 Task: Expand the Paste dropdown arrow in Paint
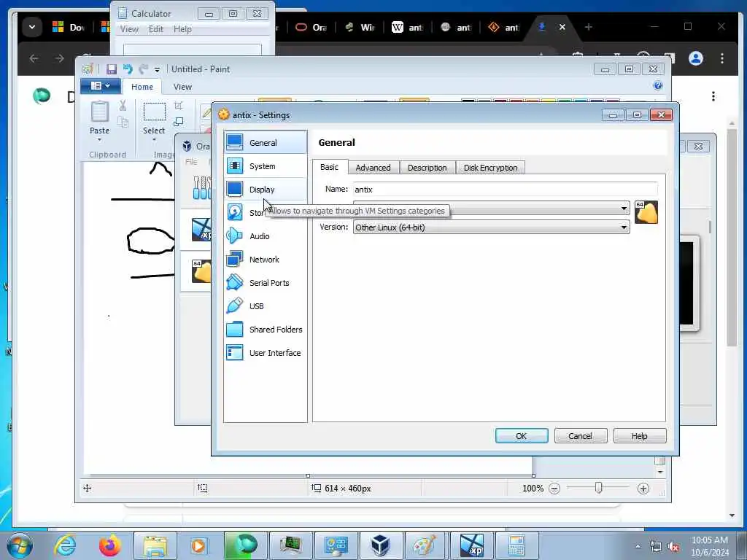tap(99, 139)
